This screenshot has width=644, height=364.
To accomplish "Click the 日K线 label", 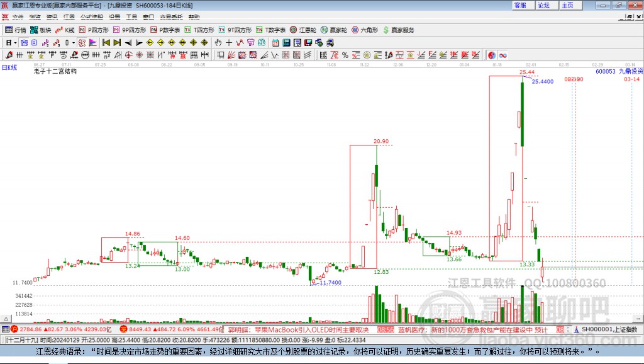I will pos(9,67).
